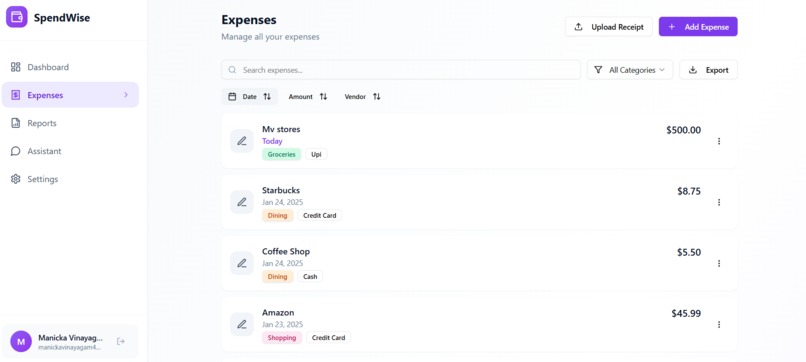Sort expenses by Vendor

click(362, 96)
